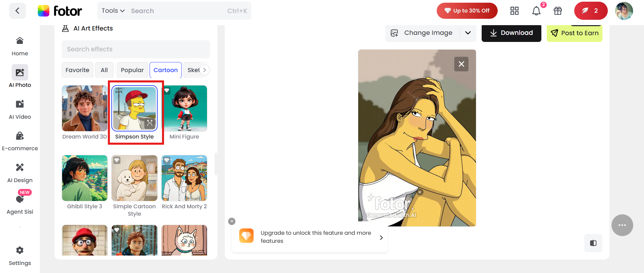
Task: Open Settings in sidebar
Action: pyautogui.click(x=20, y=256)
